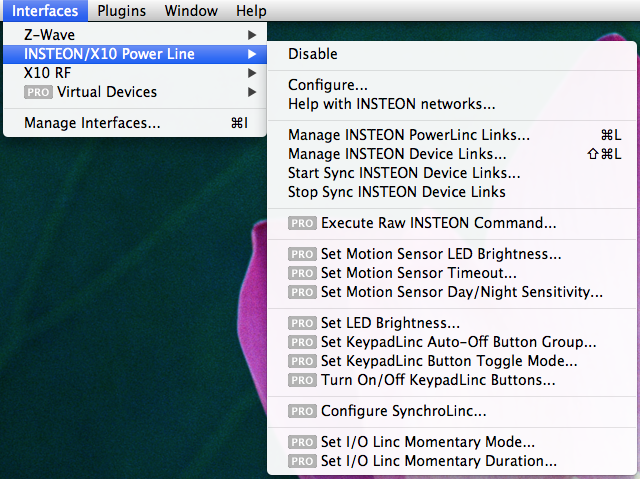Choose Set KeypadLinc Button Toggle Mode...

452,361
